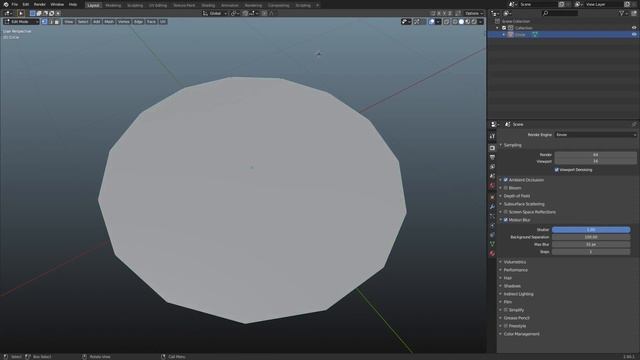Image resolution: width=640 pixels, height=360 pixels.
Task: Open the Edit Mode dropdown
Action: point(21,22)
